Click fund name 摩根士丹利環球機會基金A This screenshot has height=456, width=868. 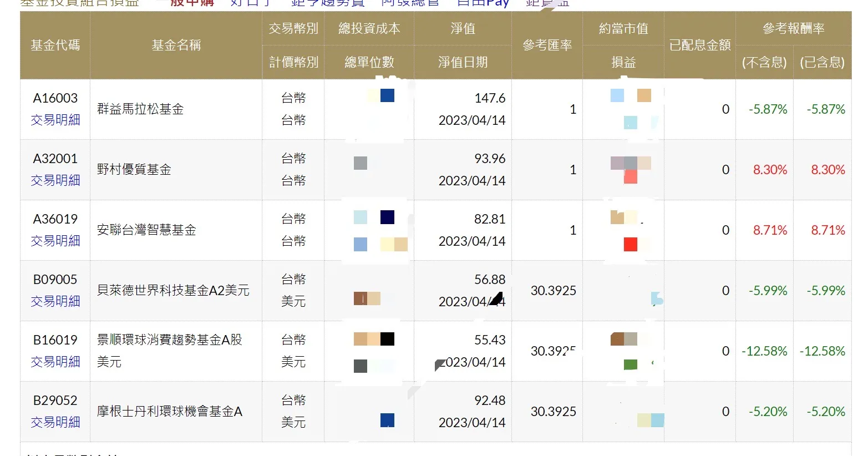point(170,411)
